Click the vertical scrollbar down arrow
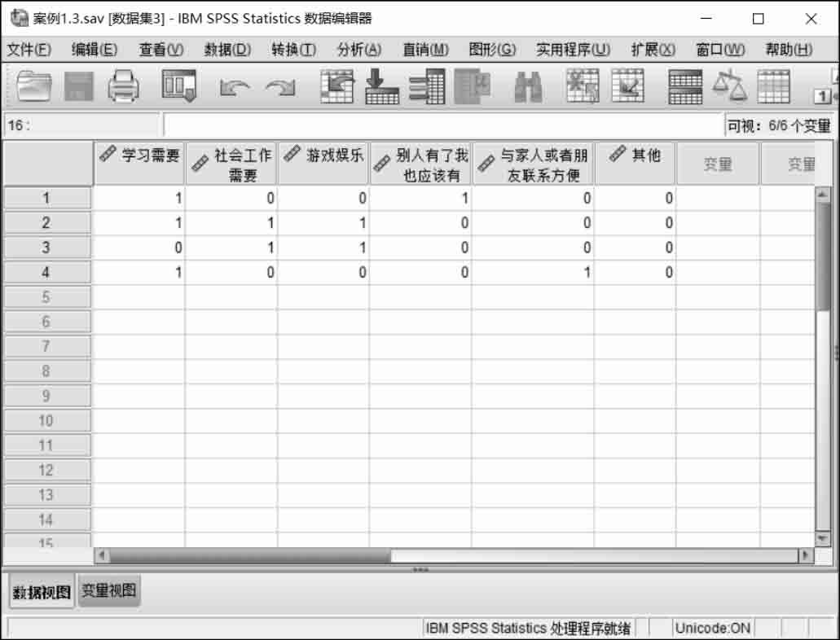The width and height of the screenshot is (840, 640). point(822,538)
